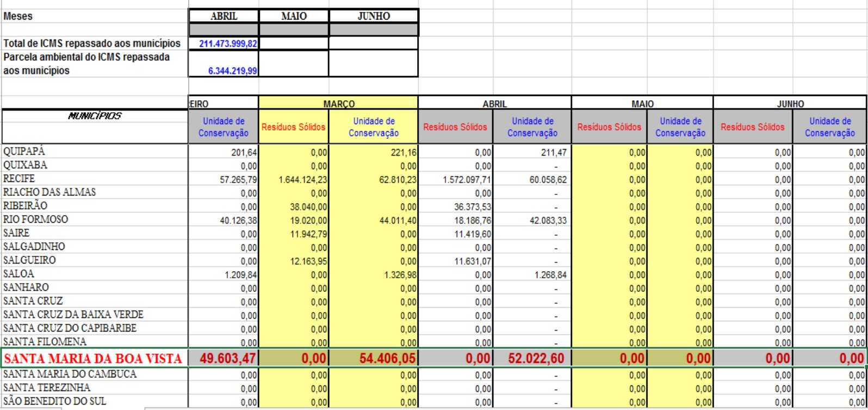The height and width of the screenshot is (410, 868).
Task: Select Saire's value 11.942,79
Action: click(308, 235)
